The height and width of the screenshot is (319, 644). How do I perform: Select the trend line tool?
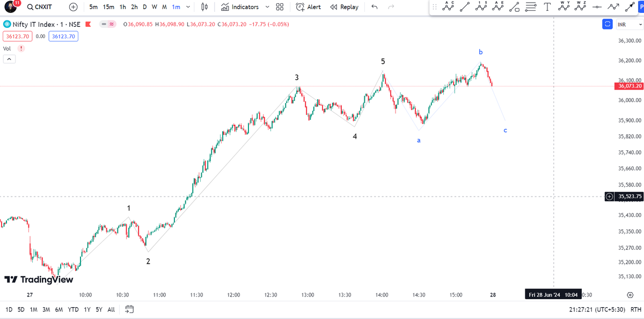(465, 7)
